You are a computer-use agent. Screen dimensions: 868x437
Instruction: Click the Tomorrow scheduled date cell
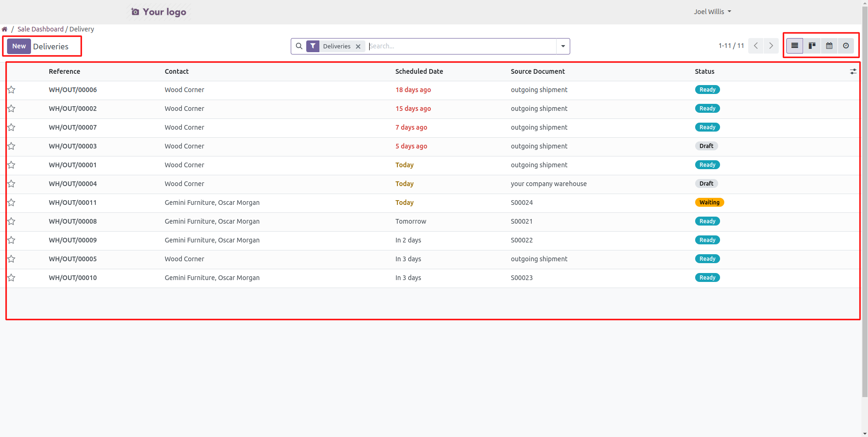click(411, 221)
